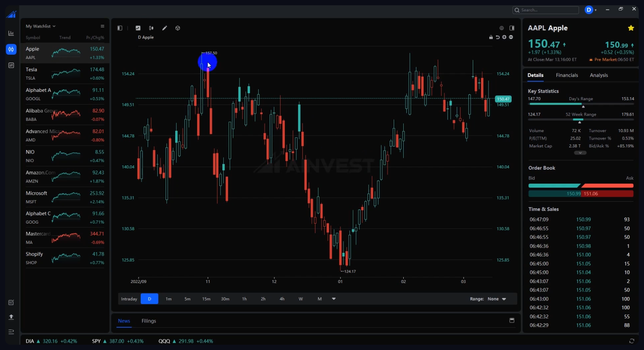Open the user avatar dropdown arrow

pos(596,10)
